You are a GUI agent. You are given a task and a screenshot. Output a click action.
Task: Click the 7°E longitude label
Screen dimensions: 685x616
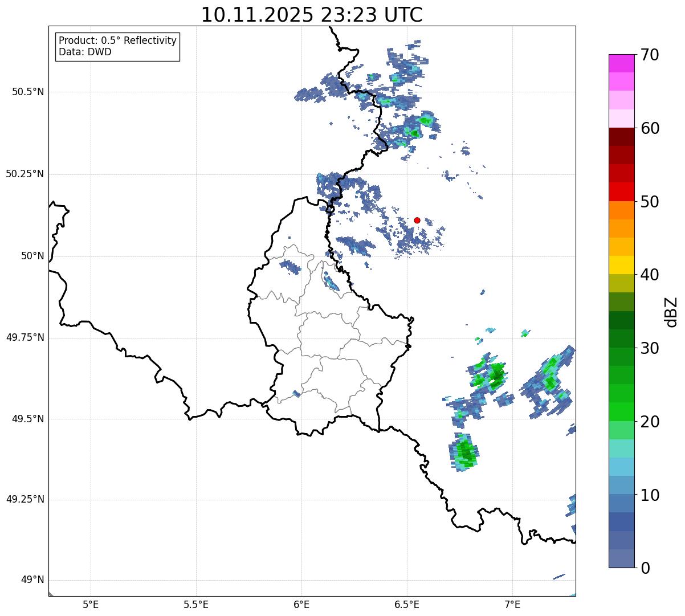coord(512,604)
